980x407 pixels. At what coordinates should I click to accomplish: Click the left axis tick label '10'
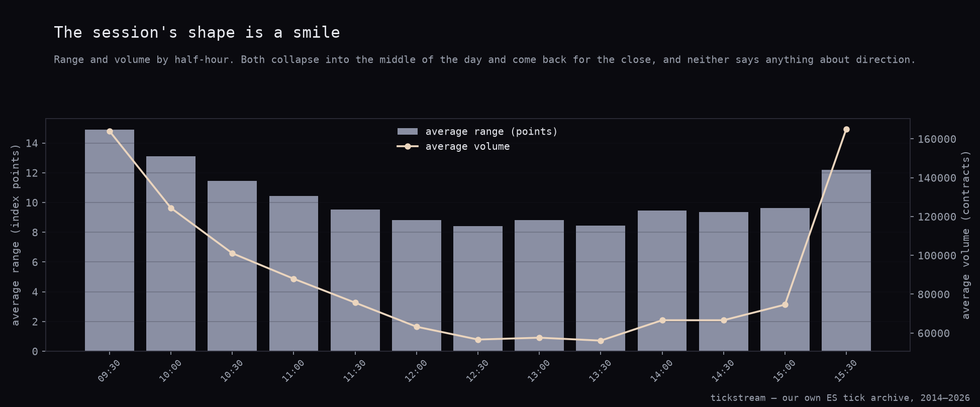(32, 203)
